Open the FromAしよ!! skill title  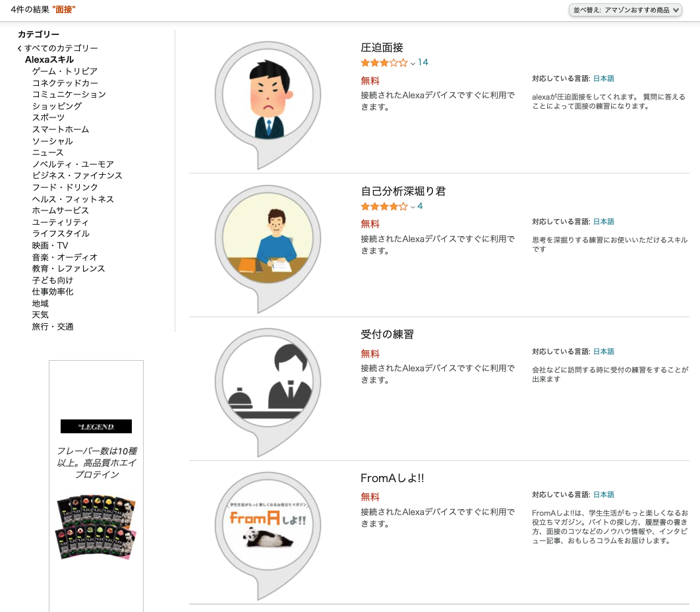(x=392, y=478)
